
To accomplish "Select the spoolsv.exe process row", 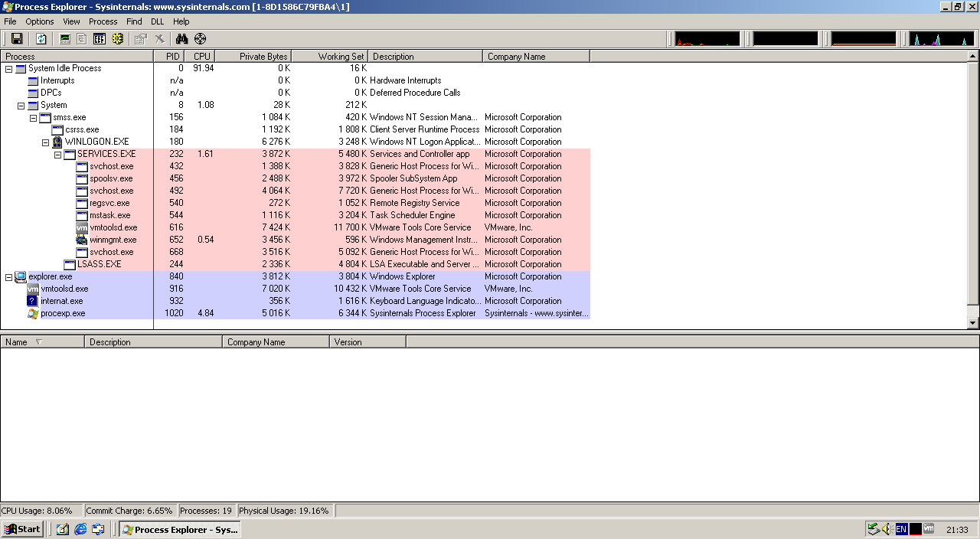I will [296, 178].
